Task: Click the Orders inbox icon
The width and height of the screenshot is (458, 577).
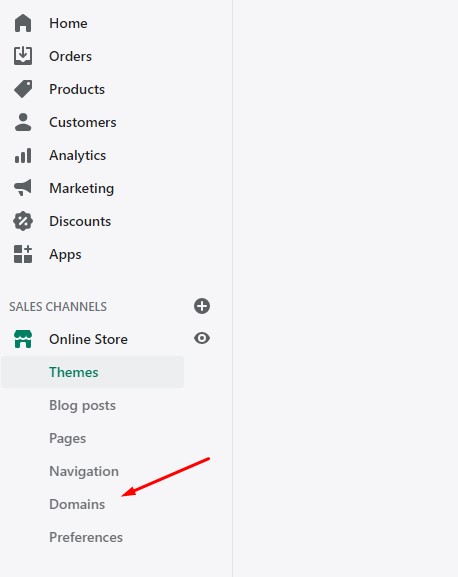Action: coord(23,56)
